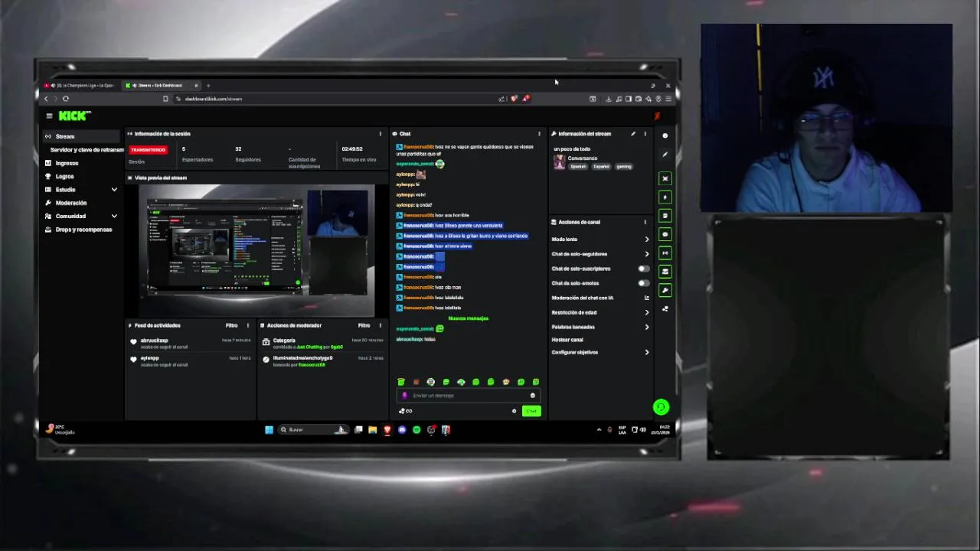
Task: Expand the Comunidad sidebar section
Action: pos(114,216)
